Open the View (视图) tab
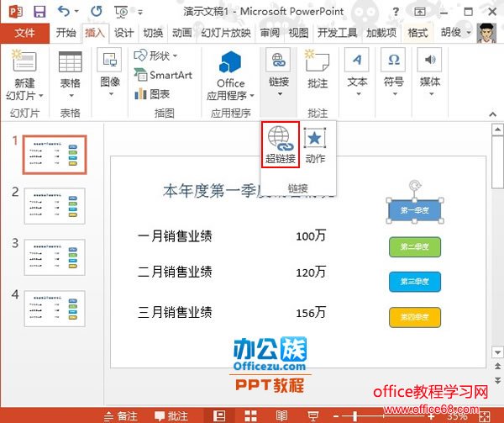504x423 pixels. [x=298, y=33]
